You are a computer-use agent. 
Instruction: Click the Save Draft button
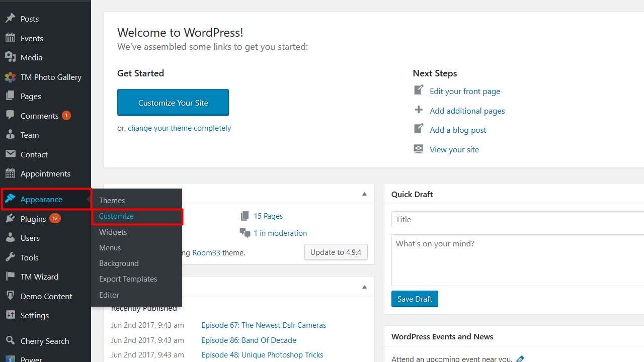[x=415, y=299]
